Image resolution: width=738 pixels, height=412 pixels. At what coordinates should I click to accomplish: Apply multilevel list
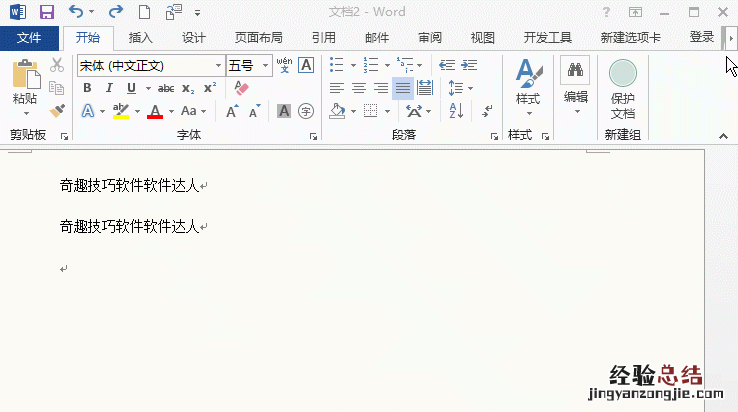pyautogui.click(x=405, y=65)
